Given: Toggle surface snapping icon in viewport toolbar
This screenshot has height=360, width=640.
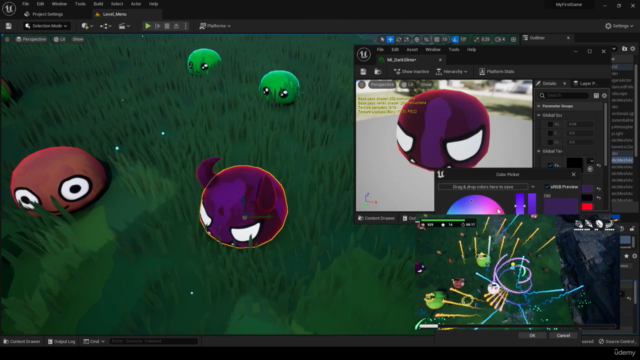Looking at the screenshot, I should tap(427, 39).
